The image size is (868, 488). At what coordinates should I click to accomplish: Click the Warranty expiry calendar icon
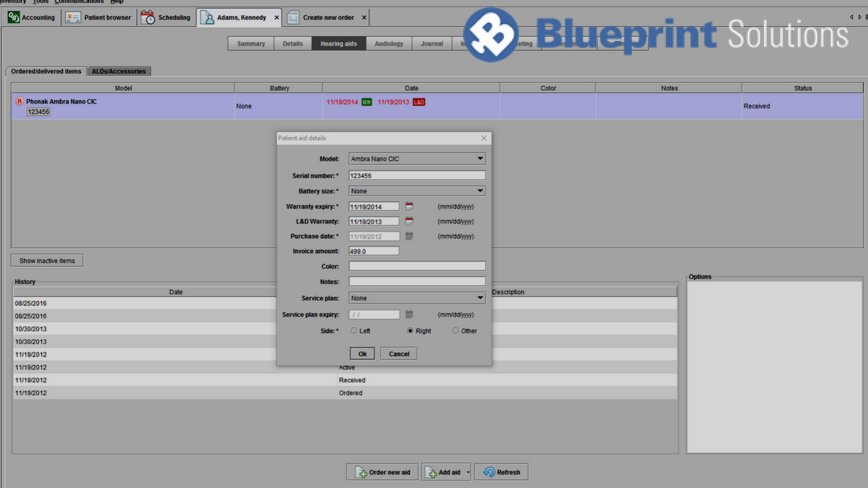pyautogui.click(x=409, y=207)
